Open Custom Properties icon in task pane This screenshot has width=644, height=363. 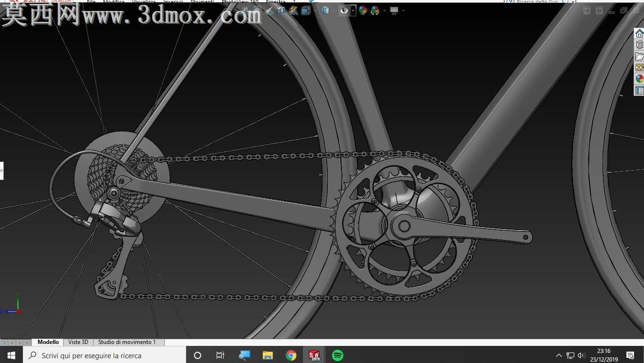[639, 90]
